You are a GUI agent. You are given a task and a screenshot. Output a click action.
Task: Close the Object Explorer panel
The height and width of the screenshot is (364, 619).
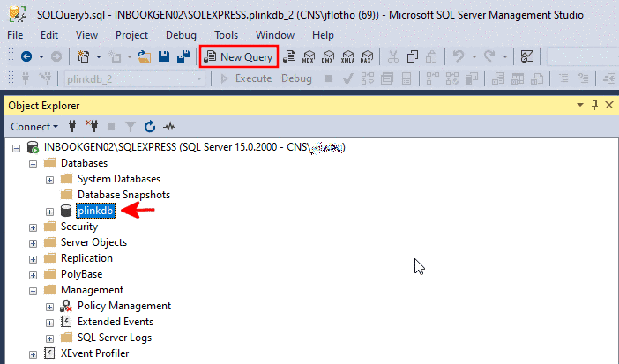pos(609,105)
